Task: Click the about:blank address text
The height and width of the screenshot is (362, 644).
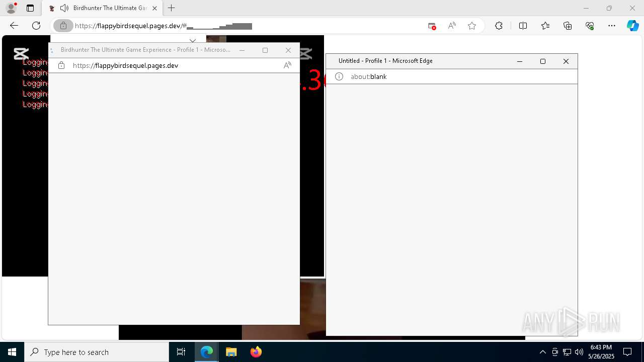Action: click(x=369, y=76)
